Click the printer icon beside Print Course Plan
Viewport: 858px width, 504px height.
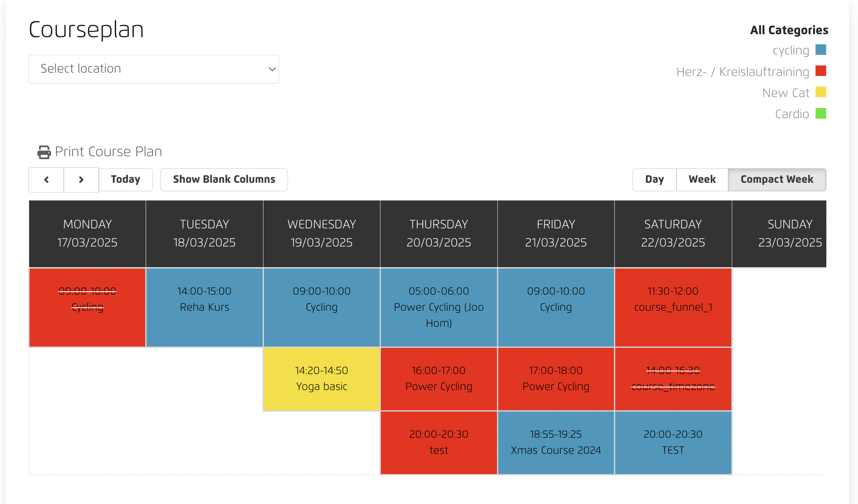pos(44,152)
